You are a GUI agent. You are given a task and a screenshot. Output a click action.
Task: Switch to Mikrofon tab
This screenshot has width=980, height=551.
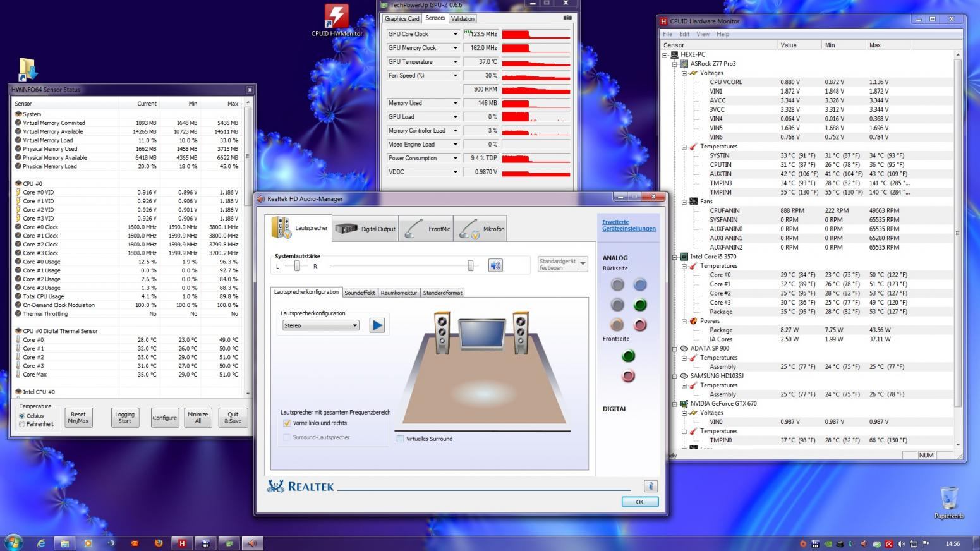[x=480, y=229]
